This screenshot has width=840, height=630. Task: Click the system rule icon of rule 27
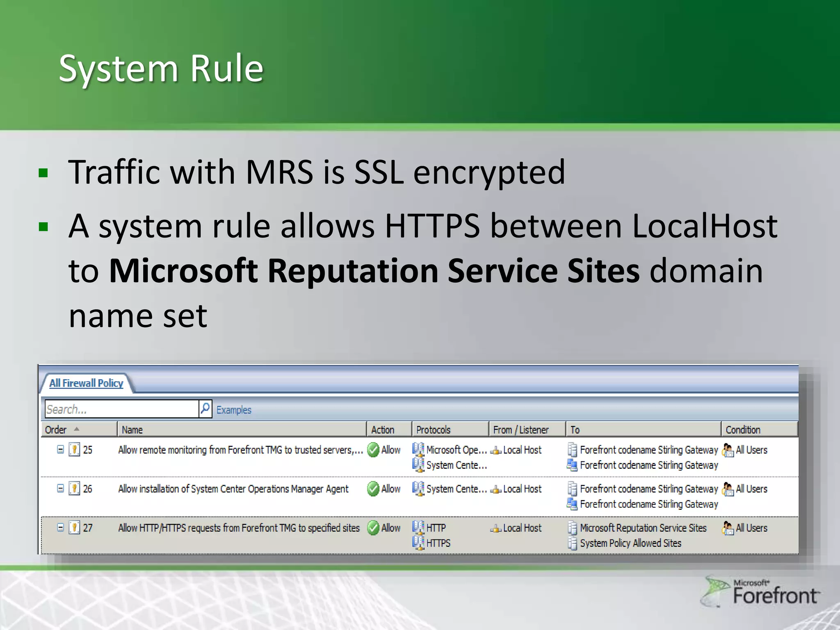[x=74, y=527]
